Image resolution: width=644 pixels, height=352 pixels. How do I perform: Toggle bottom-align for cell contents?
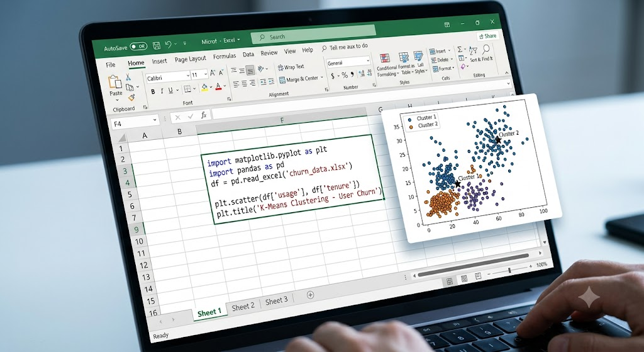pos(250,69)
